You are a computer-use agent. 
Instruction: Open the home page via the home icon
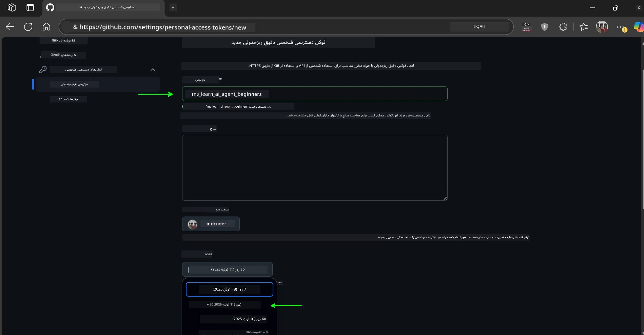point(46,27)
